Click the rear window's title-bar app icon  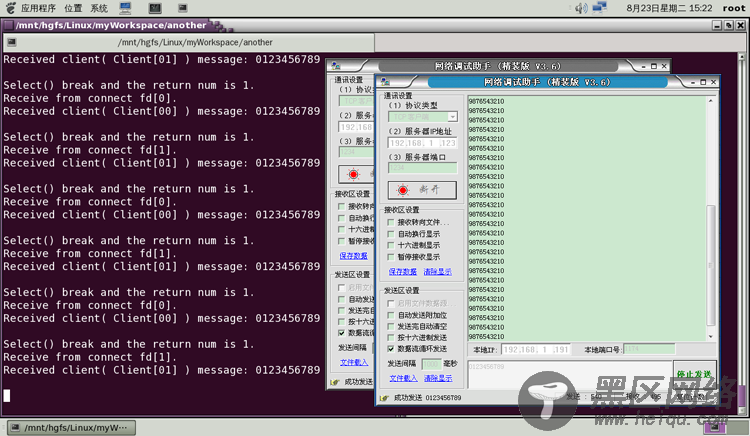pos(336,66)
